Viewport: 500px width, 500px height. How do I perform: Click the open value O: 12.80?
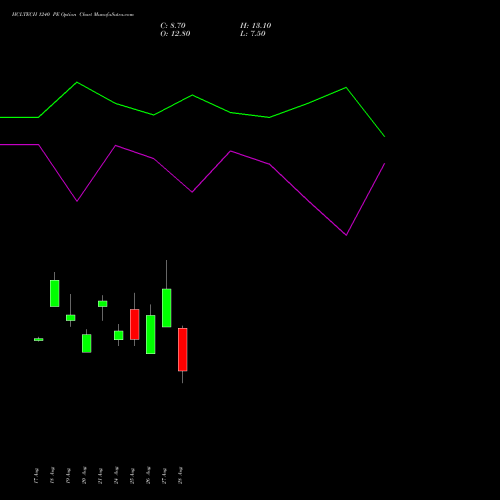click(x=175, y=34)
